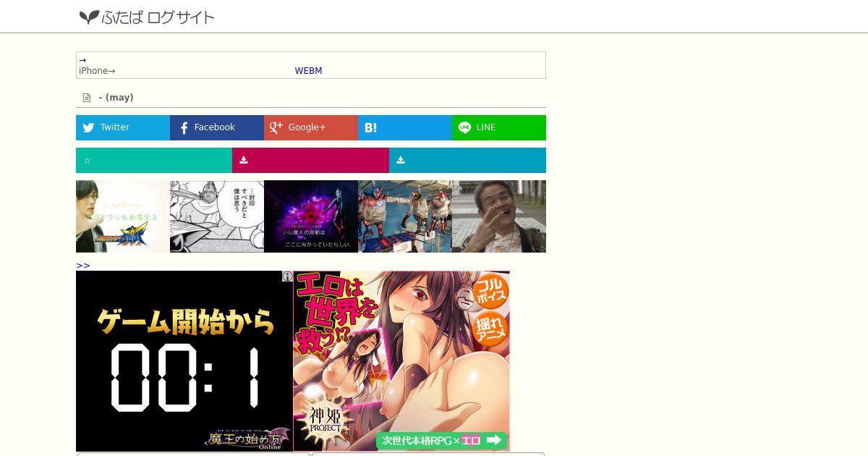Click the teal star favorite button
Image resolution: width=868 pixels, height=456 pixels.
click(154, 160)
